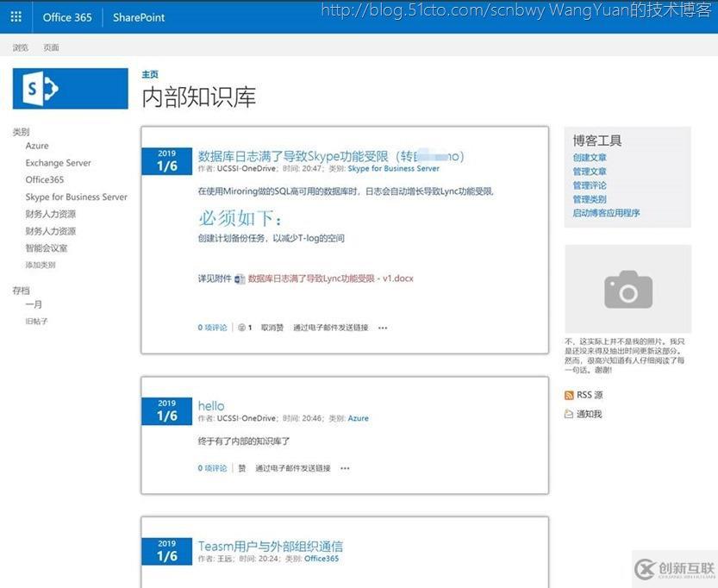Click 通过电子邮件发送链接 on the first post

point(331,328)
